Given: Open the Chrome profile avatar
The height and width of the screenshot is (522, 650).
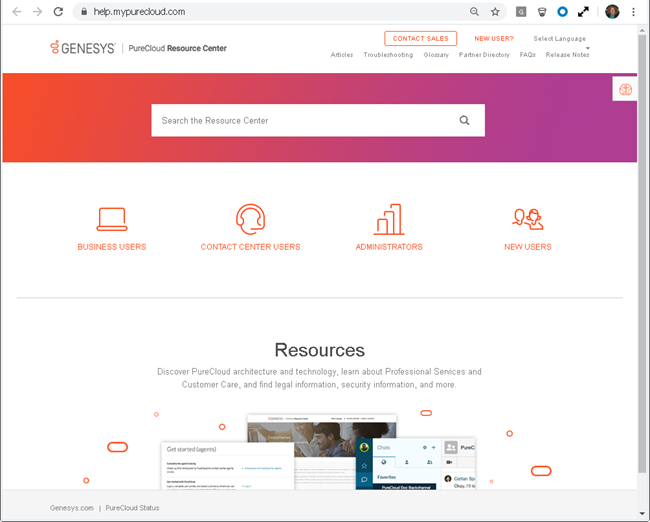Looking at the screenshot, I should pos(612,12).
